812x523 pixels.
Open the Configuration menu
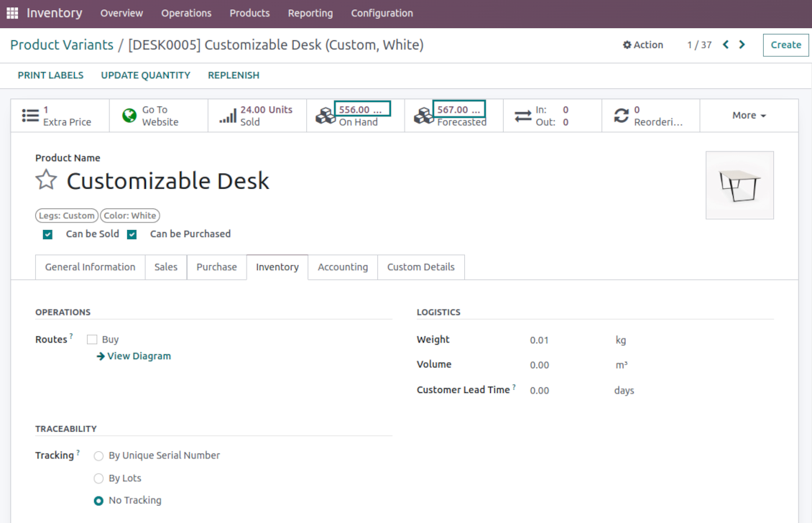click(x=382, y=14)
